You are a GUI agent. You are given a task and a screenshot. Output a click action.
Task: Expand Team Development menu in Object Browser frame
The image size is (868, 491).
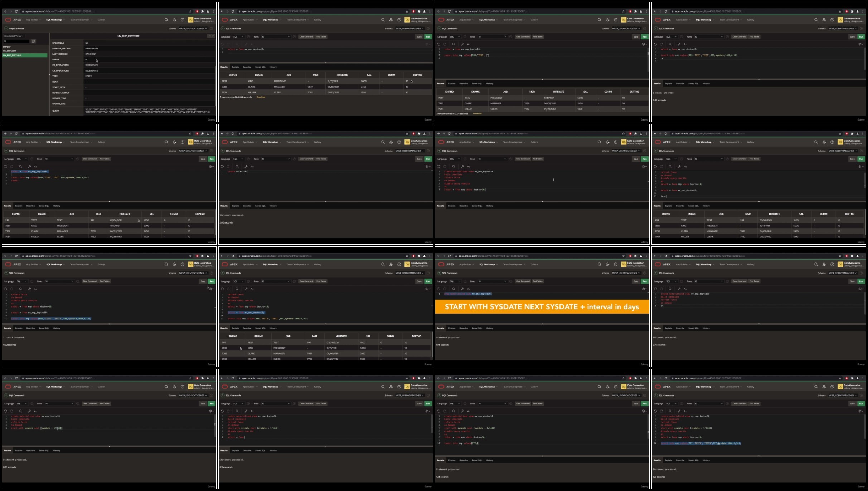81,20
